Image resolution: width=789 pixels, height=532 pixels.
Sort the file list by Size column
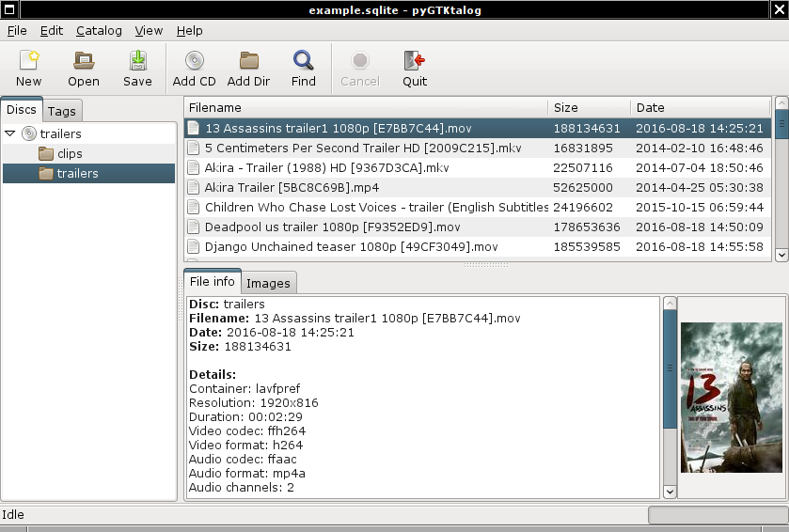click(x=588, y=107)
